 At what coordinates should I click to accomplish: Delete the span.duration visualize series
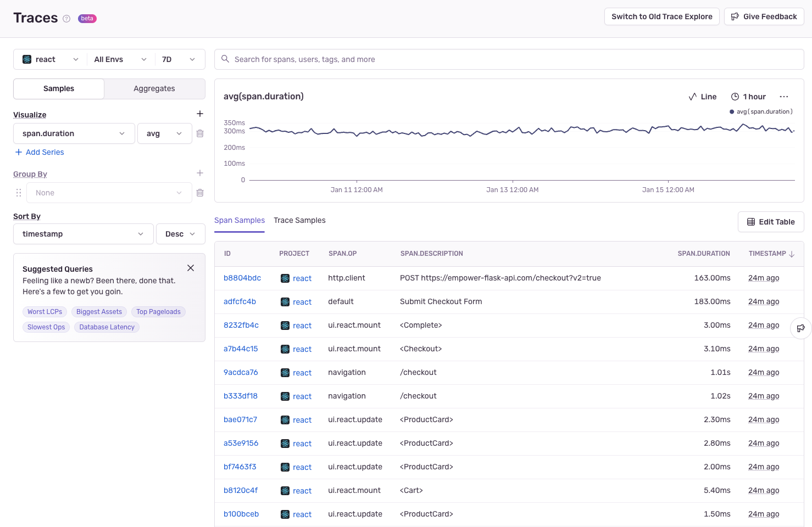point(200,133)
